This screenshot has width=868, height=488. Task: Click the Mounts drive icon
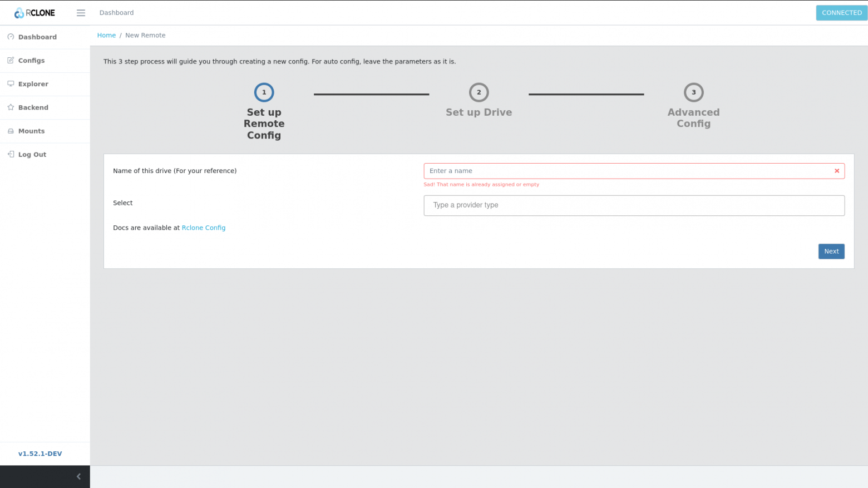(x=11, y=131)
